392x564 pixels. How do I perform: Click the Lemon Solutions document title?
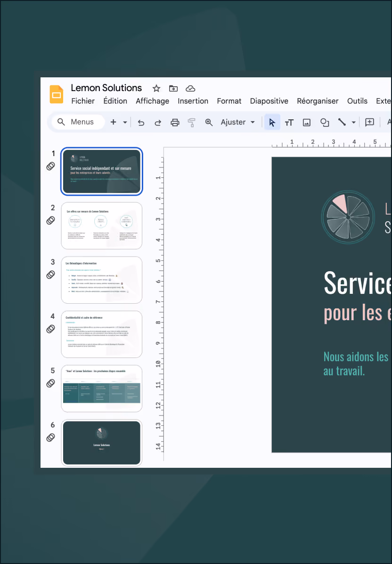click(x=106, y=88)
